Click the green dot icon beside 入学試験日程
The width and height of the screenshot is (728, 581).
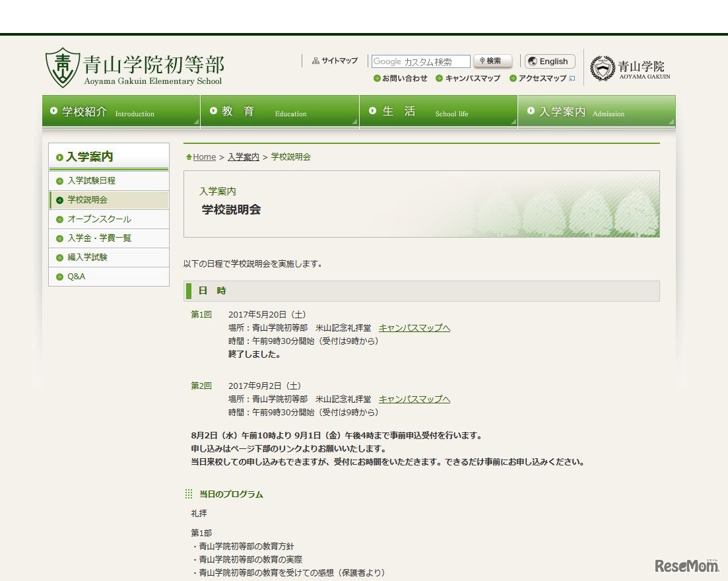coord(59,180)
